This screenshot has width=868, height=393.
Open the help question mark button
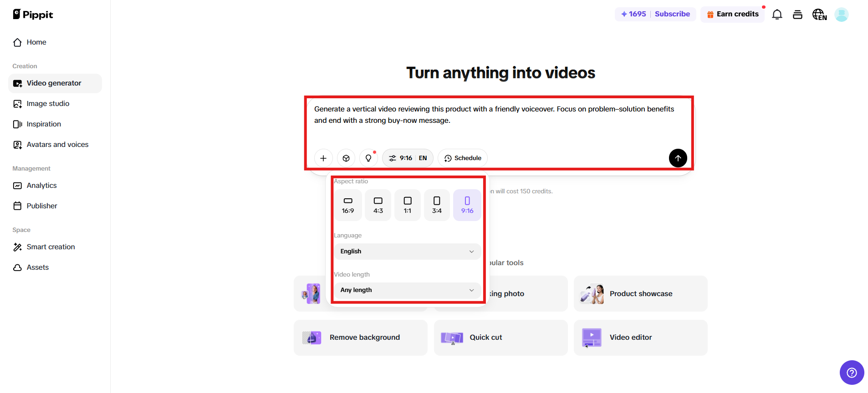[852, 373]
